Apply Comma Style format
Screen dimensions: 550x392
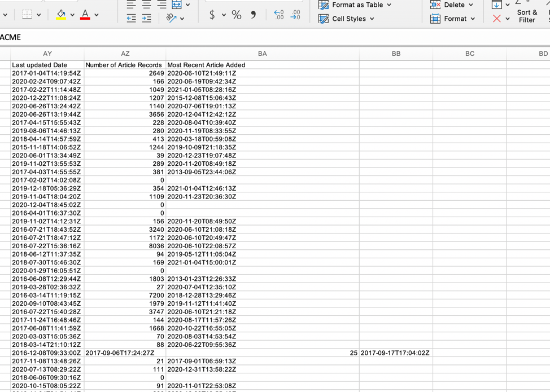click(x=253, y=15)
